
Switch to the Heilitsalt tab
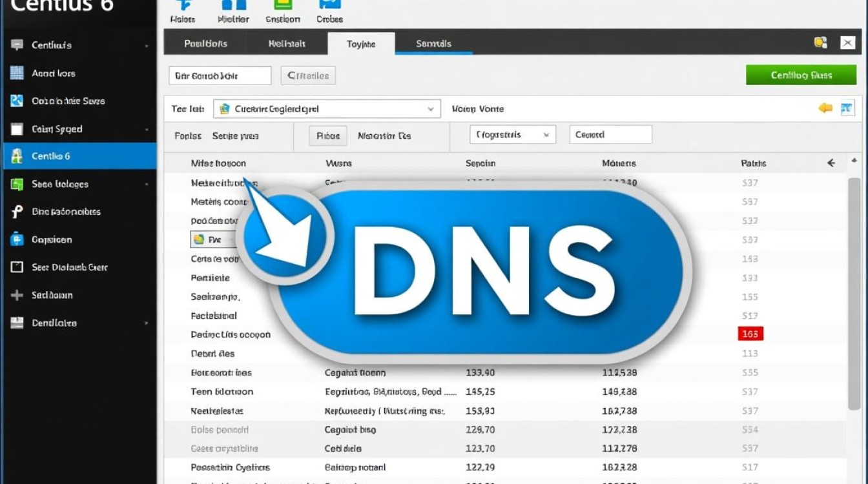tap(287, 43)
